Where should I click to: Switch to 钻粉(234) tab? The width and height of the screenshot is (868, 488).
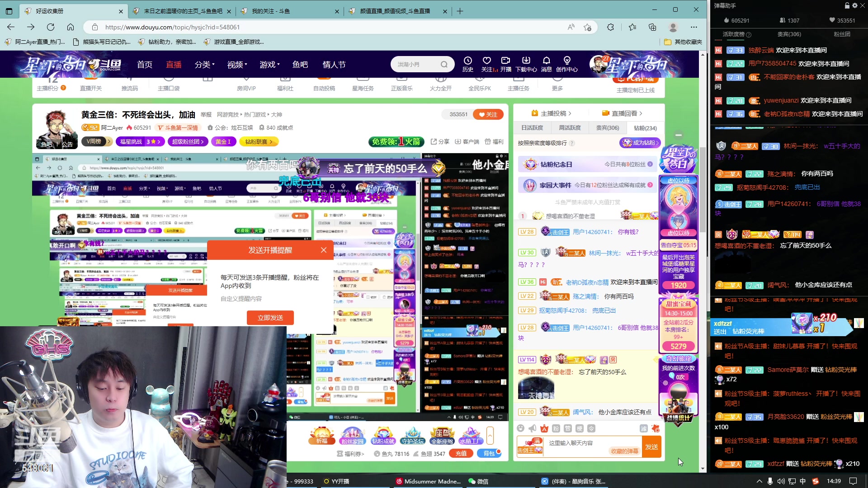[645, 128]
